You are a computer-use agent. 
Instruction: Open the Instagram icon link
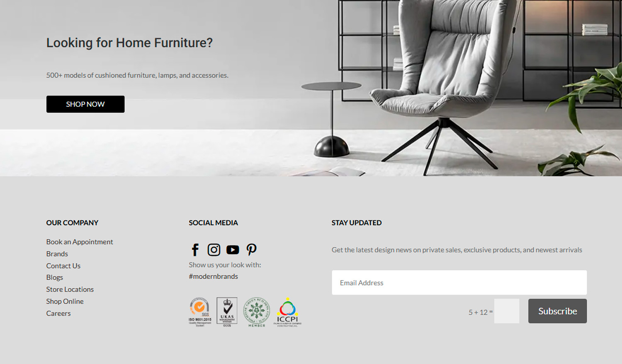(x=214, y=250)
